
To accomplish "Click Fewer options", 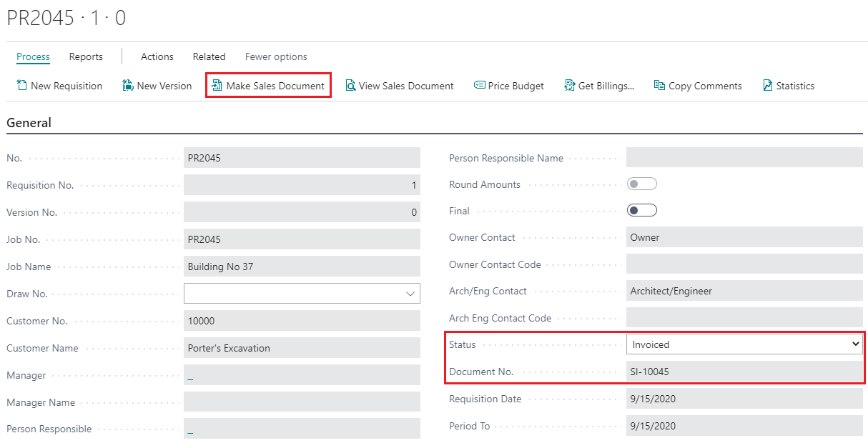I will click(x=276, y=56).
